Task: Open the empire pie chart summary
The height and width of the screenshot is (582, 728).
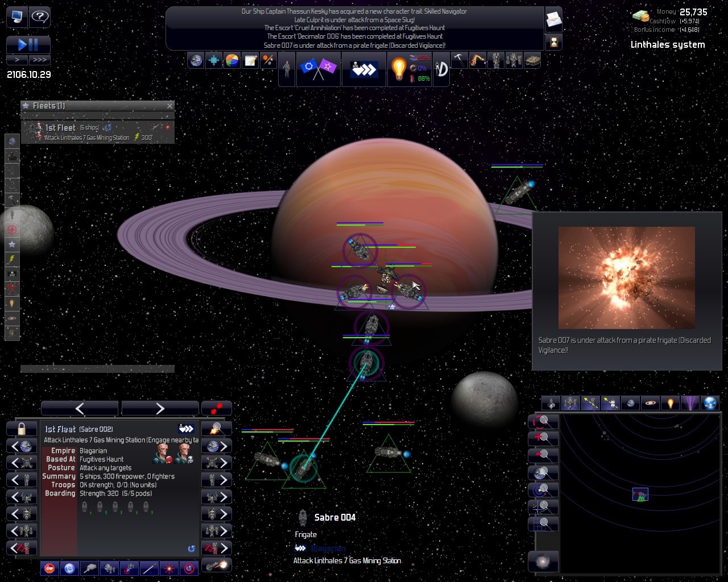Action: click(232, 60)
